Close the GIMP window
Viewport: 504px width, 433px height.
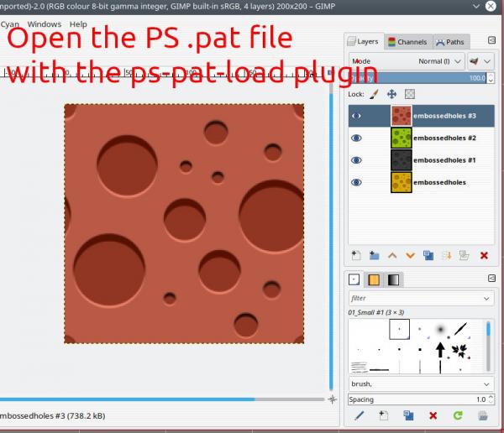click(491, 6)
